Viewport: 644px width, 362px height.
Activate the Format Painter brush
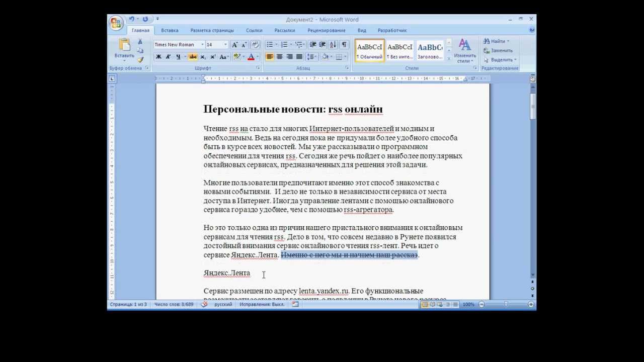(140, 59)
